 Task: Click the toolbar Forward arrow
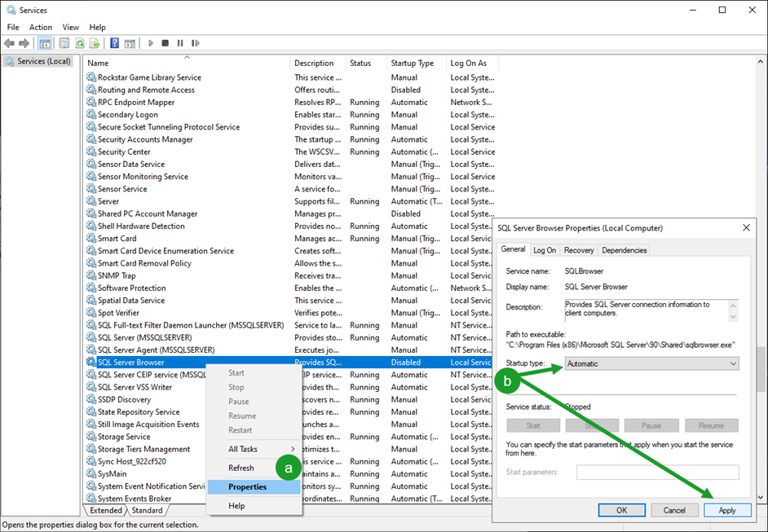pos(24,43)
